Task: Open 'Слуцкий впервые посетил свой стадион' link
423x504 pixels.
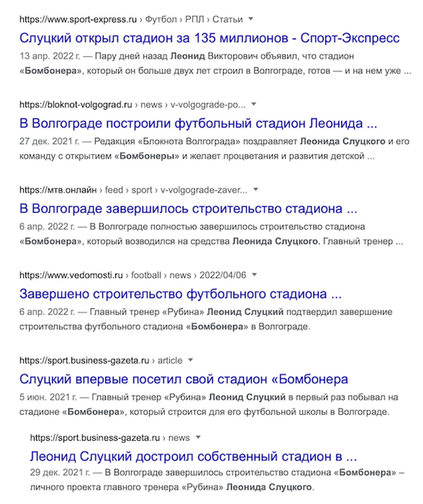Action: click(x=184, y=379)
